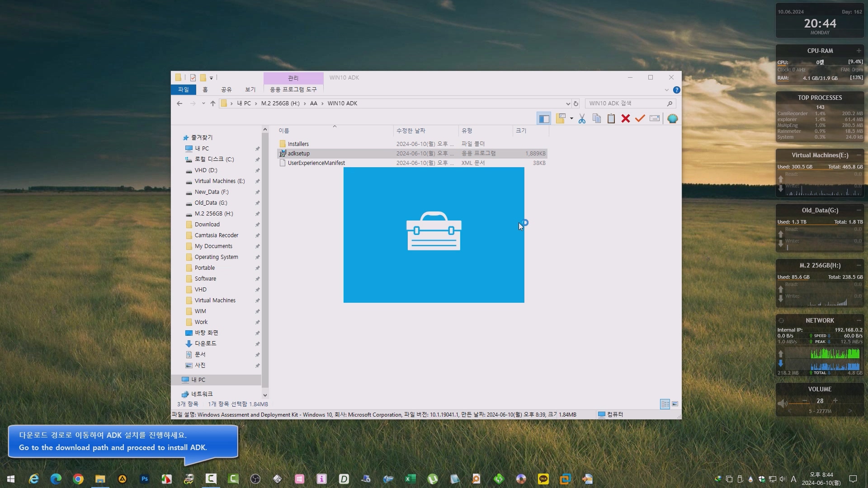Go up one folder level arrow
This screenshot has width=868, height=488.
tap(213, 103)
